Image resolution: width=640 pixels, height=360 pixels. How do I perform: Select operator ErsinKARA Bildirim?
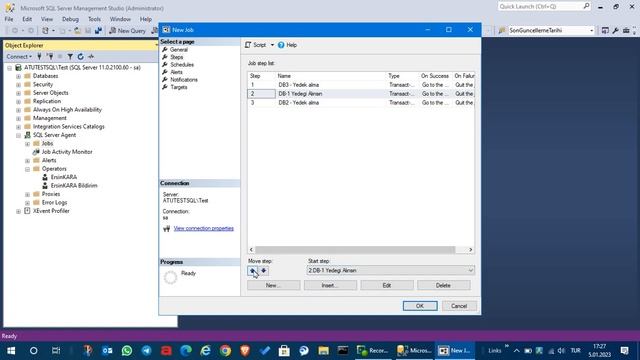coord(74,185)
